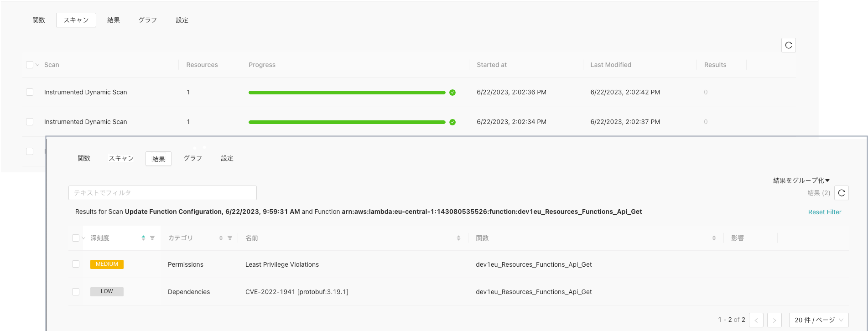Click the progress bar of the 2:02:34 PM scan
The height and width of the screenshot is (331, 868).
[x=347, y=122]
